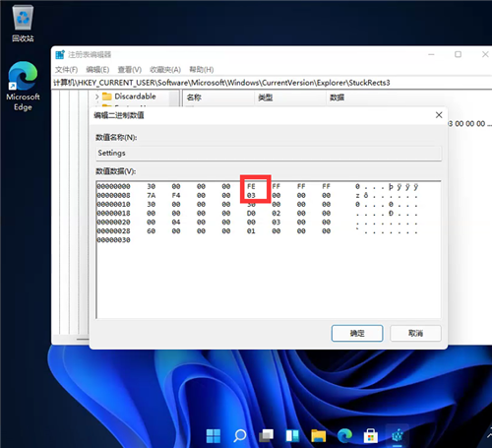Confirm with the 确定 button
The image size is (492, 448).
pyautogui.click(x=357, y=333)
